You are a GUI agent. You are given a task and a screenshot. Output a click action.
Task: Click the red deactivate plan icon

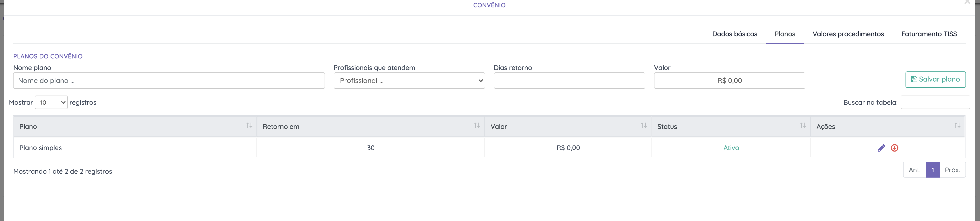(894, 148)
